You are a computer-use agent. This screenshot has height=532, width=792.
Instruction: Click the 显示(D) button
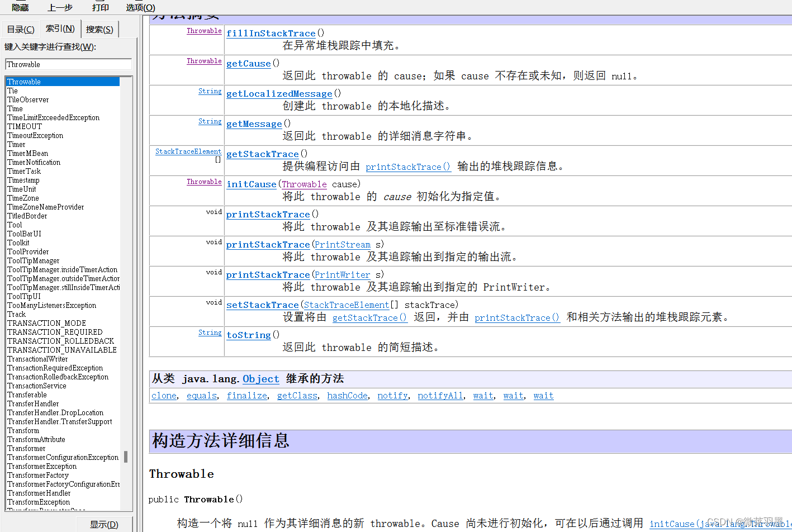105,524
